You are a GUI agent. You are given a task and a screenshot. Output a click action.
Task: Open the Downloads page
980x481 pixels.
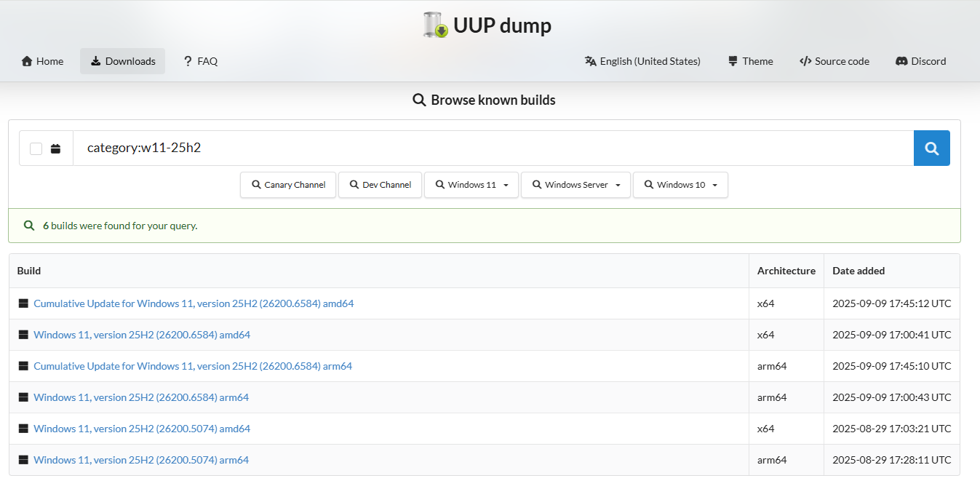[123, 61]
